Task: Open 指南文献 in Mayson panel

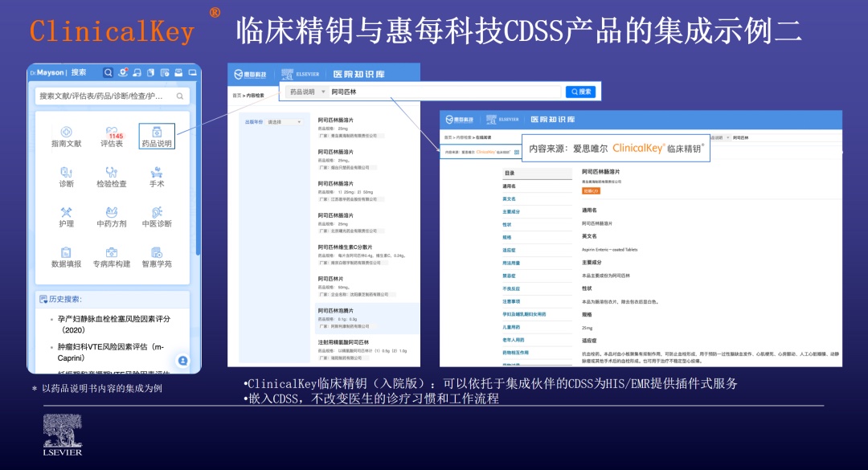Action: [x=67, y=137]
